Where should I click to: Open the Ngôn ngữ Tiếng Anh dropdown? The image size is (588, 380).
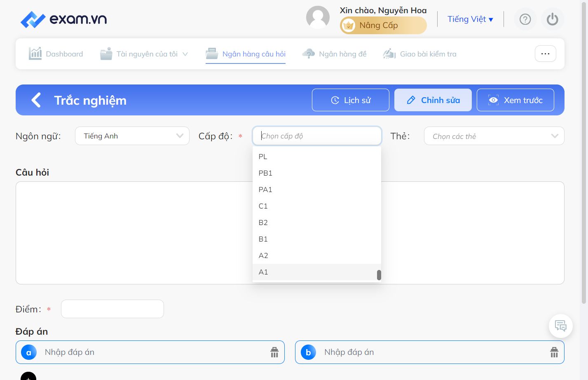coord(132,136)
